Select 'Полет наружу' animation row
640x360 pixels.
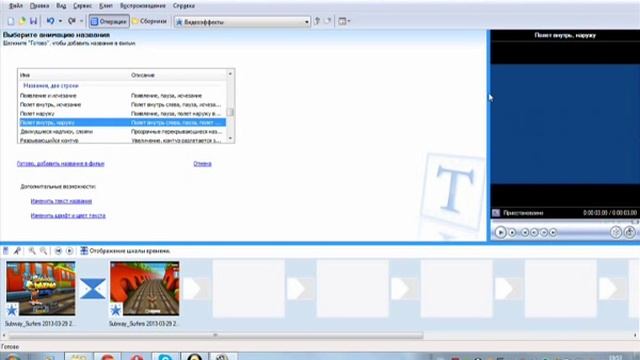click(x=122, y=113)
